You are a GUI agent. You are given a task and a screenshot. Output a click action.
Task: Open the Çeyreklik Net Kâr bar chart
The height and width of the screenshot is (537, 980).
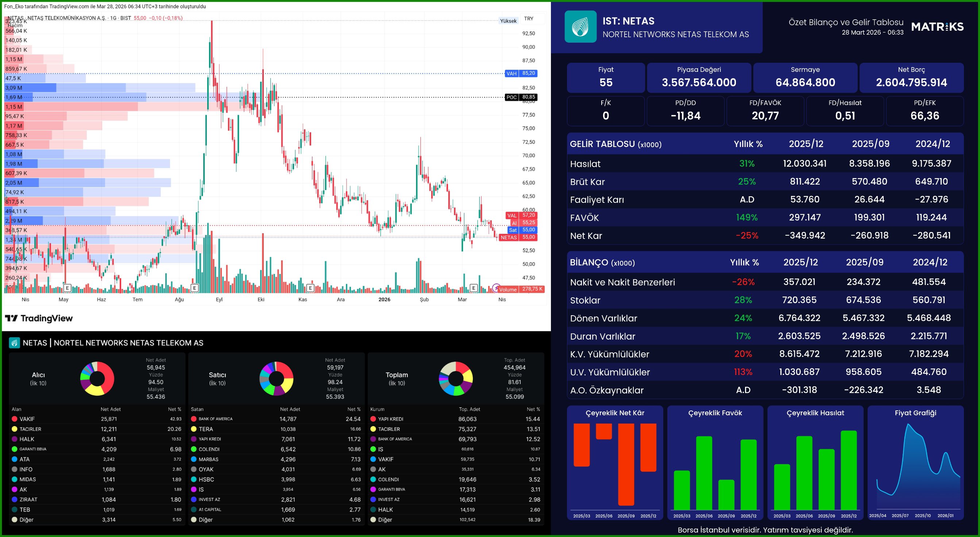click(x=614, y=464)
